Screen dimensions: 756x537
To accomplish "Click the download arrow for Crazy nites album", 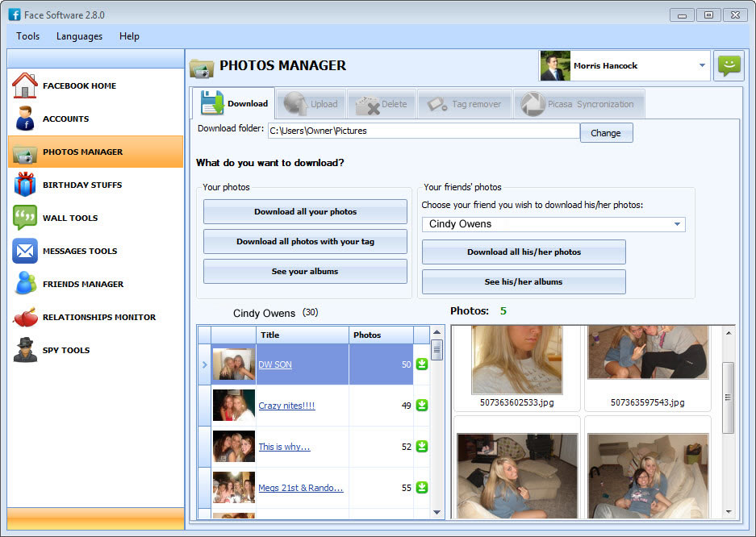I will 422,405.
